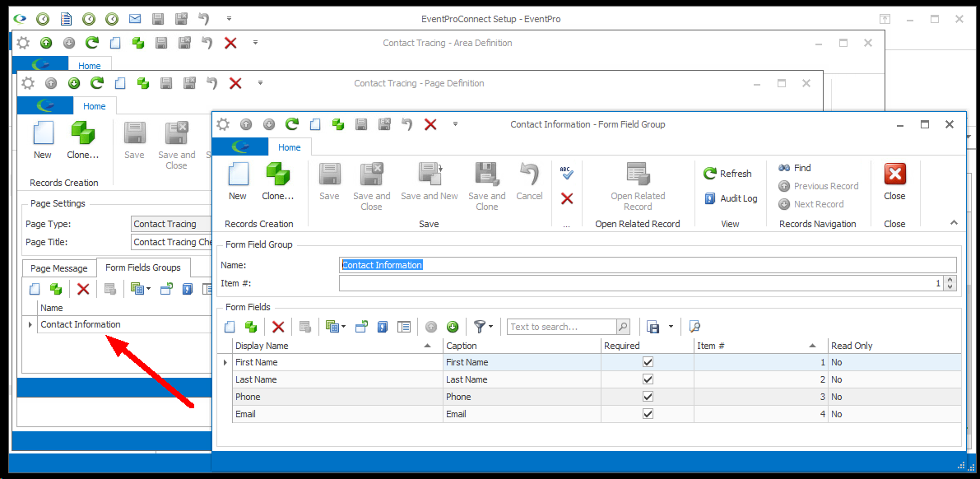Click the Save button in the Form Field Group ribbon
The image size is (980, 479).
(x=329, y=181)
